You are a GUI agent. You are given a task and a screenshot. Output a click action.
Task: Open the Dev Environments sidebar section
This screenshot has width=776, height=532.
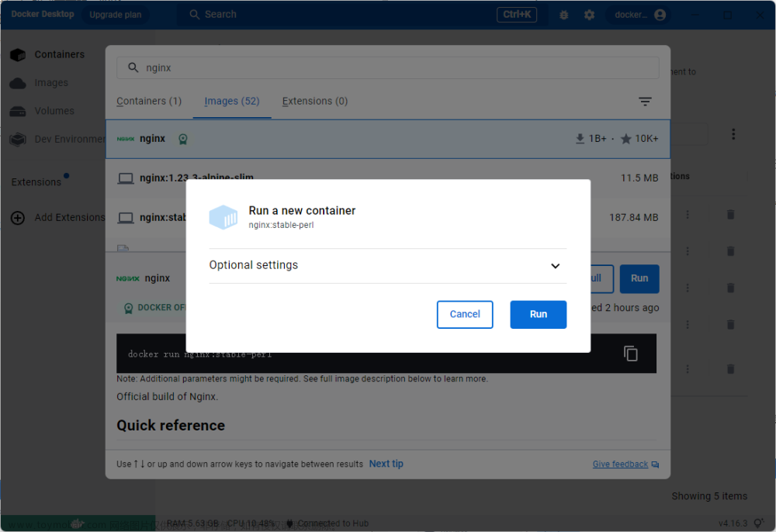pos(57,140)
